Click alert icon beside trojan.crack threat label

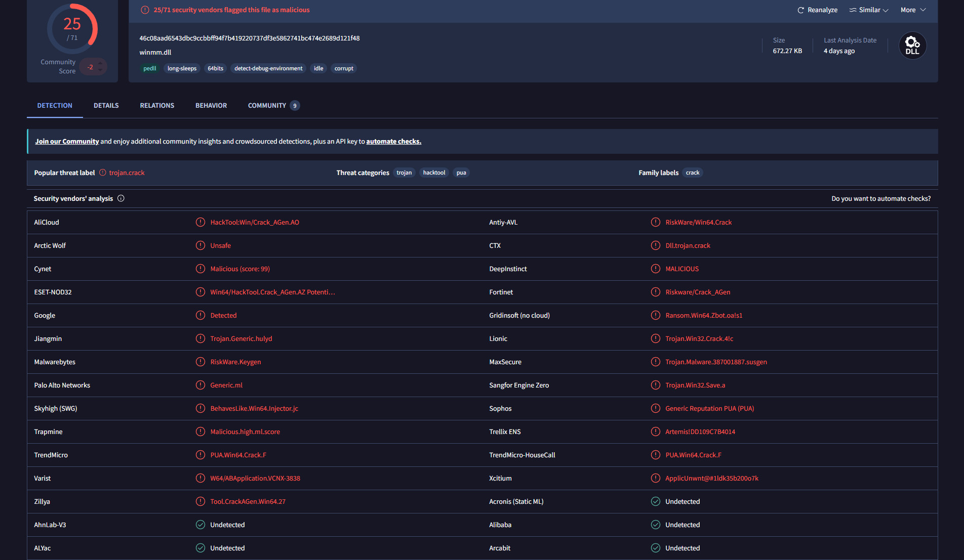103,173
